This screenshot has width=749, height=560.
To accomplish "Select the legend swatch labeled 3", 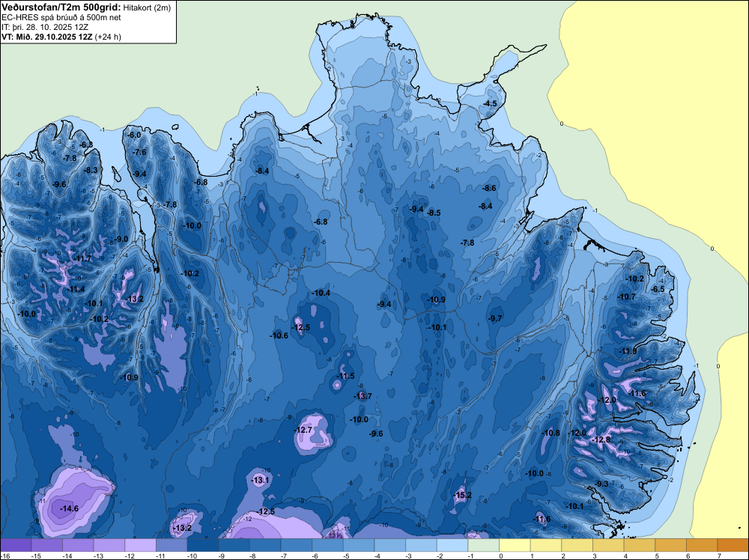I will click(608, 545).
